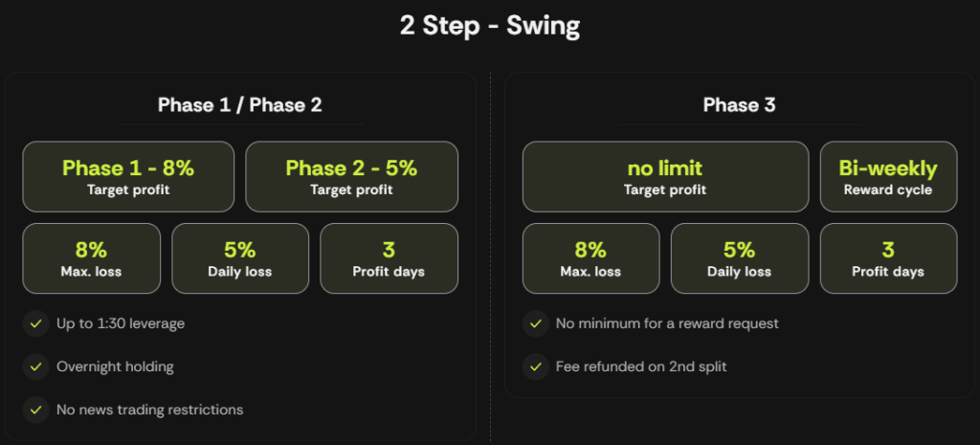This screenshot has width=980, height=445.
Task: Click checkmark icon beside No minimum reward request
Action: pos(535,323)
